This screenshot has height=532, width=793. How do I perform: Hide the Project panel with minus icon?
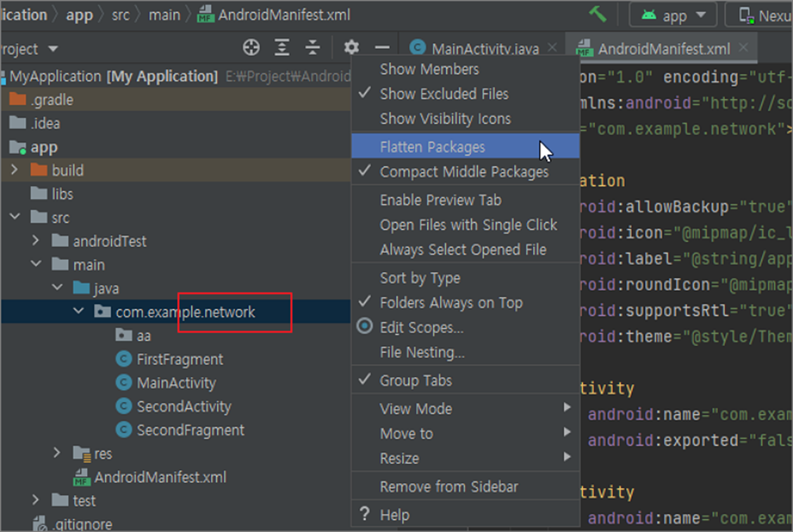pyautogui.click(x=381, y=48)
